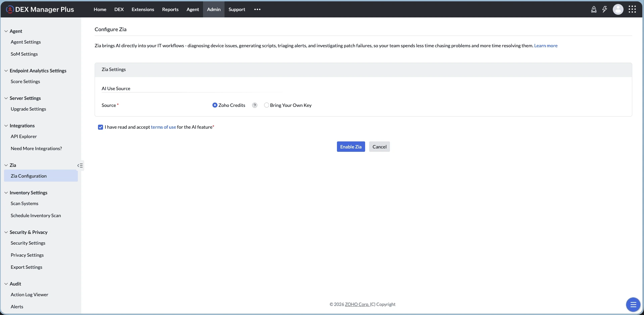Open the Support tab

[x=237, y=9]
